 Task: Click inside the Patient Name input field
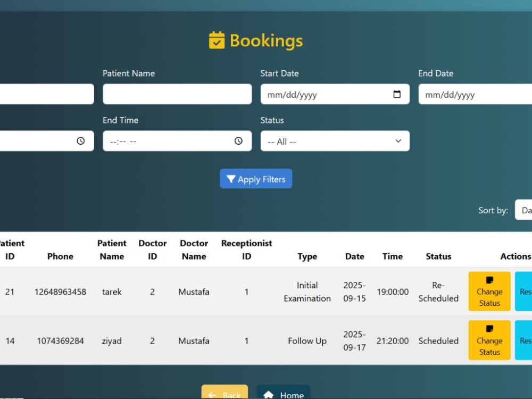[x=177, y=94]
